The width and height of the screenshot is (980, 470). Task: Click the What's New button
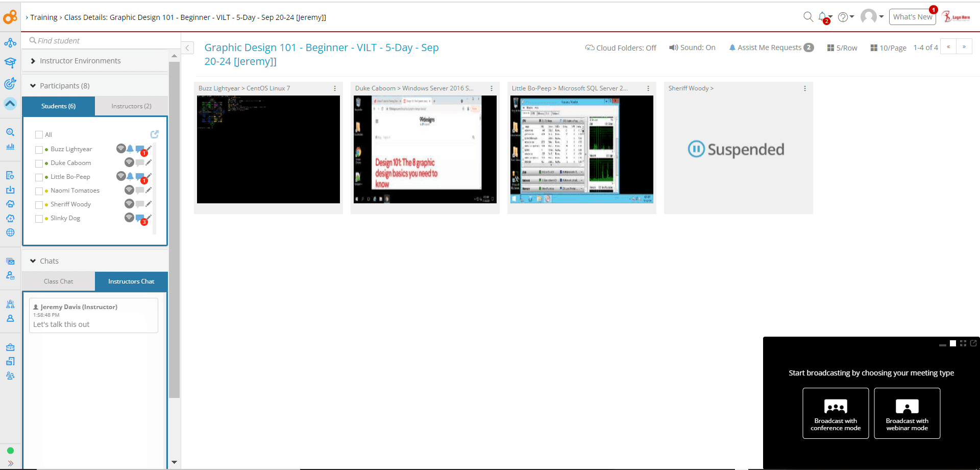913,16
